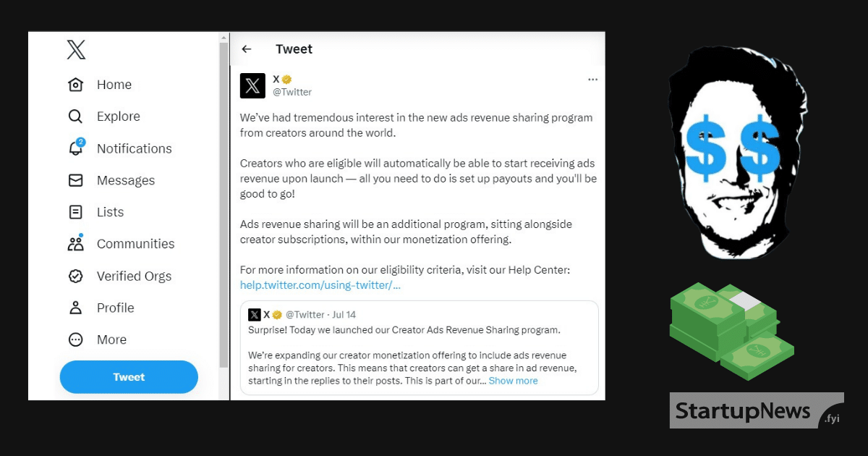Click the back arrow on the Tweet view
This screenshot has width=868, height=456.
click(x=247, y=48)
